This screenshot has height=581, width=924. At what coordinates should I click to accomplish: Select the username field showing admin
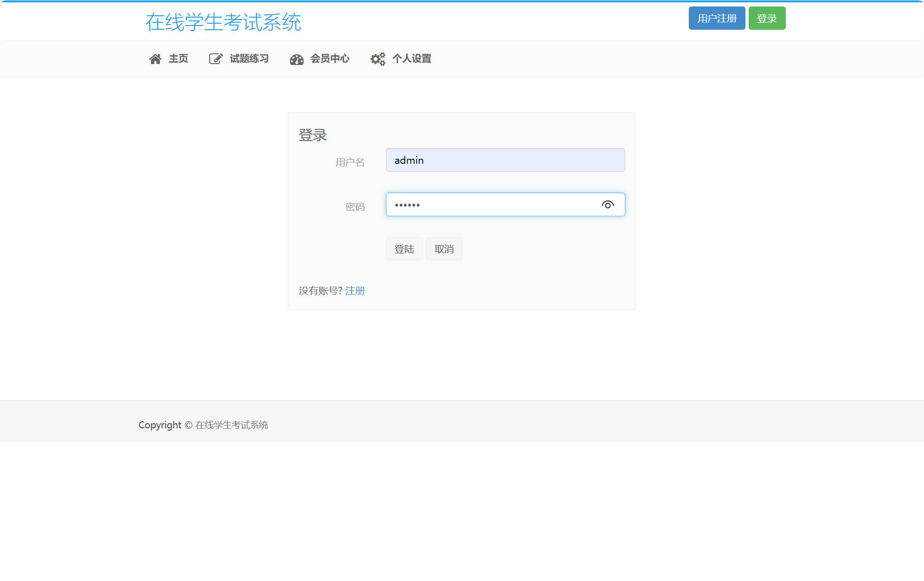pyautogui.click(x=505, y=160)
